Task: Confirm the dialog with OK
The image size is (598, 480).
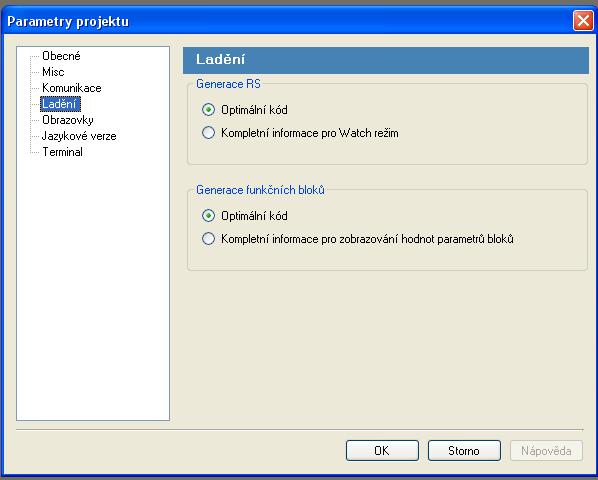Action: point(382,451)
